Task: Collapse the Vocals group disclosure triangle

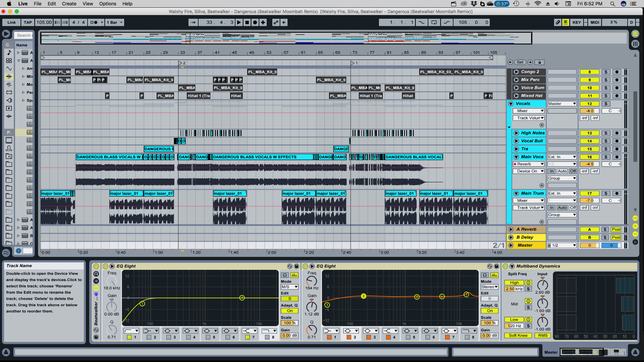Action: (511, 104)
